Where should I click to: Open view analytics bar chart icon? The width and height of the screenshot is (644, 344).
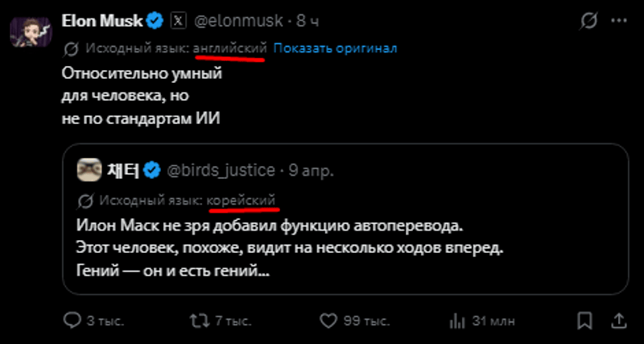(x=456, y=321)
